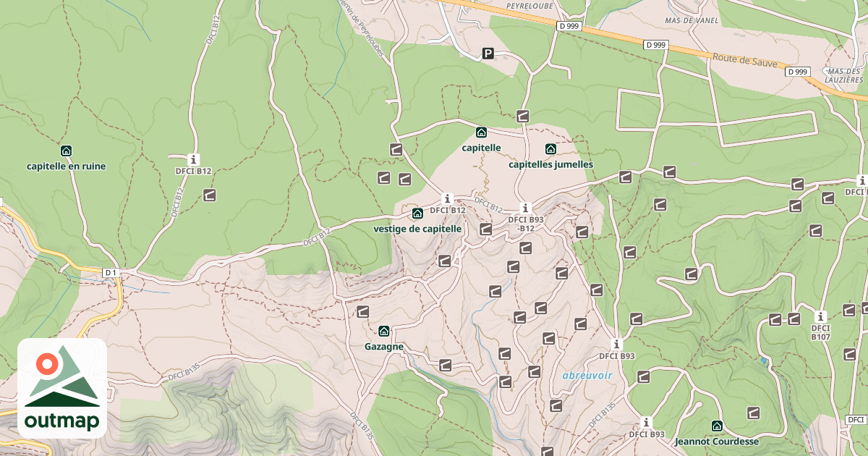Click the blue 'abreuvoir' label
The width and height of the screenshot is (868, 456).
(587, 375)
